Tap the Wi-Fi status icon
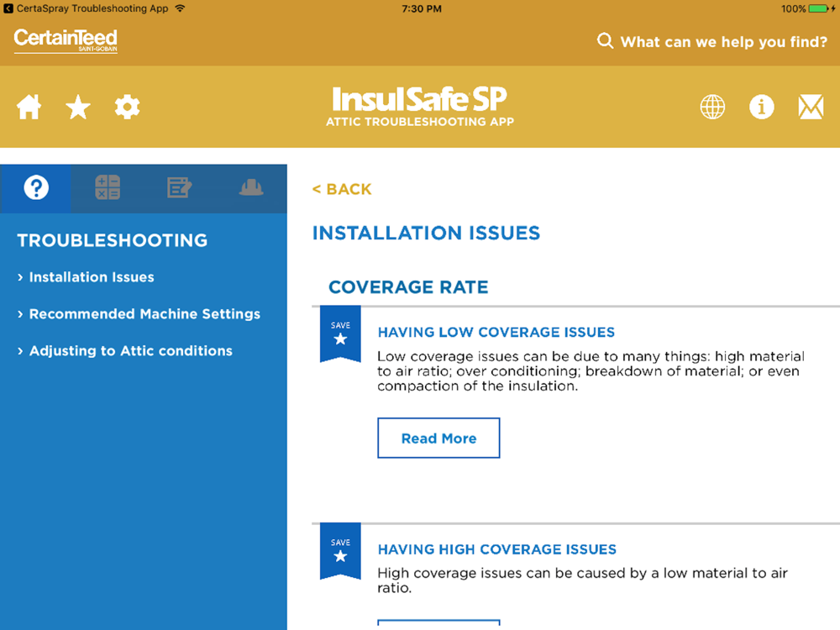Screen dimensions: 840x630 180,8
